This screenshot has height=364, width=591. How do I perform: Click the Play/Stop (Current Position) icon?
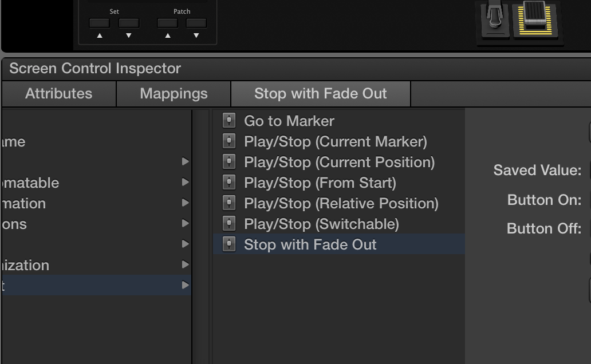(x=229, y=162)
